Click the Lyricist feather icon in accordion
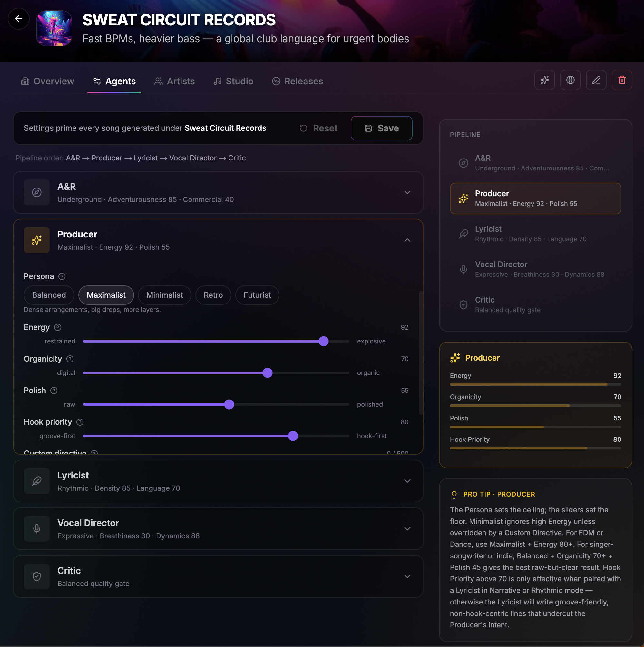 point(36,481)
